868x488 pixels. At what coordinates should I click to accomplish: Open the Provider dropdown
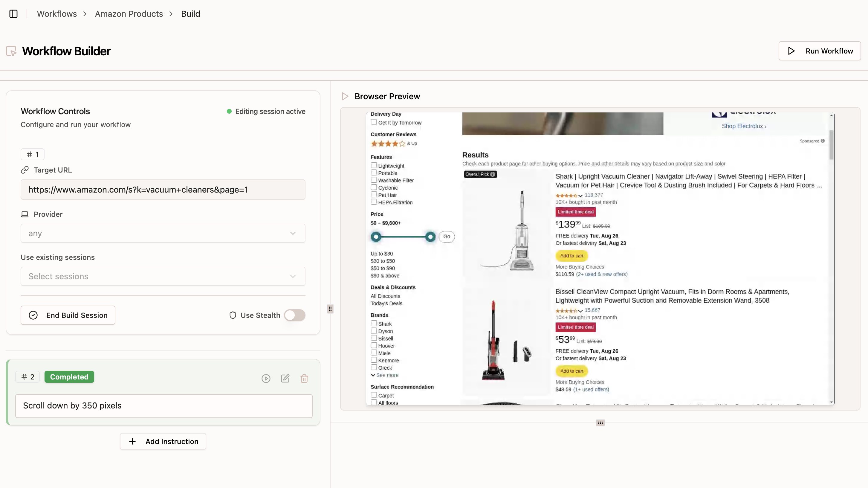tap(163, 233)
